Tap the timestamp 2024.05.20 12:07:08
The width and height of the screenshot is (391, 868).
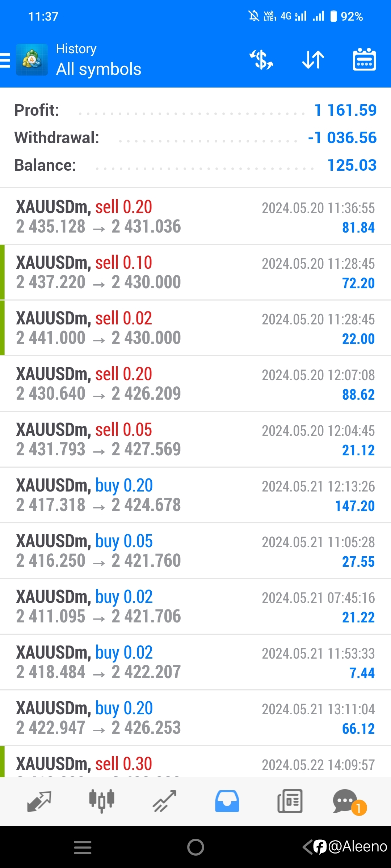(x=318, y=375)
